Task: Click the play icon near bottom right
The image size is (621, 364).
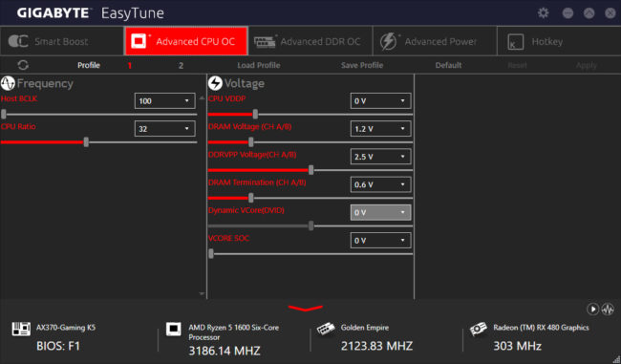Action: (592, 309)
